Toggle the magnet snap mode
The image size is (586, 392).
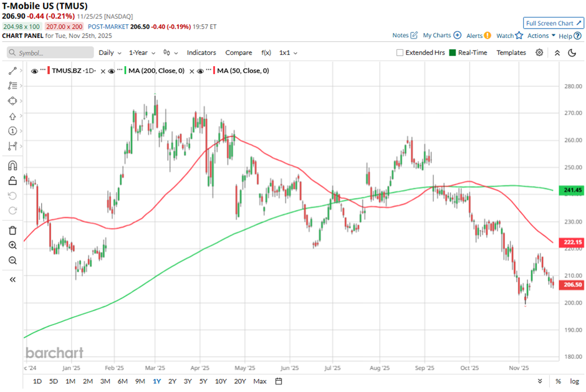point(12,166)
